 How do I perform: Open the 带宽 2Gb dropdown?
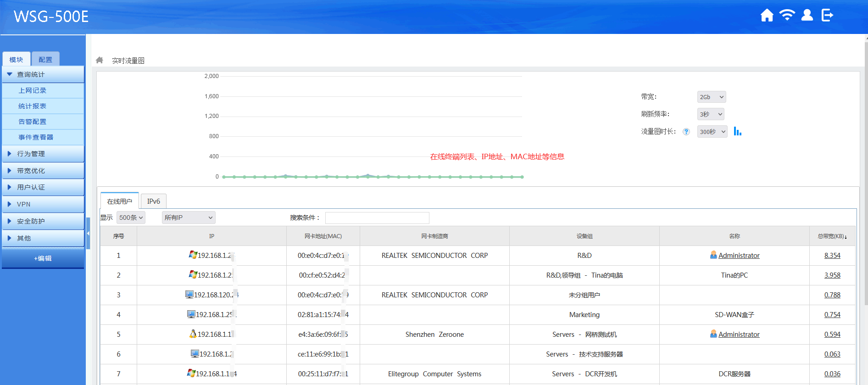coord(711,97)
